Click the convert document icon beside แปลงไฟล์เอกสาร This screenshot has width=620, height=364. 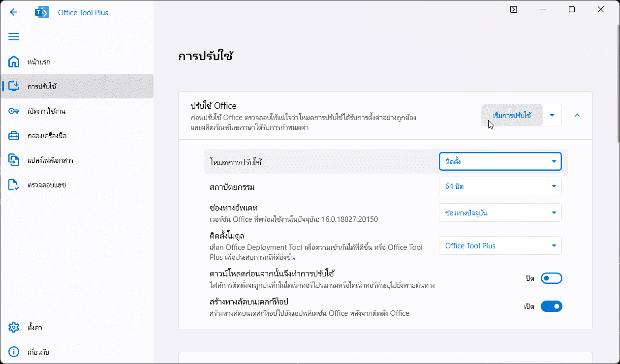pyautogui.click(x=14, y=160)
